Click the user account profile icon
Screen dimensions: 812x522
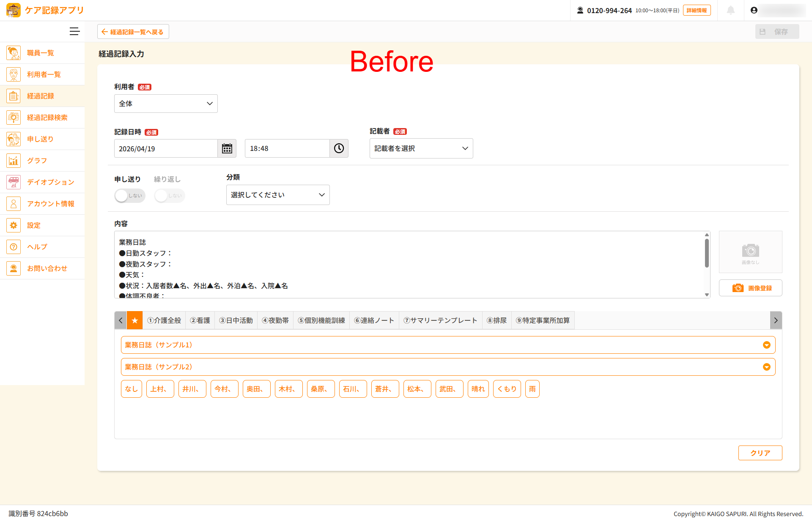pyautogui.click(x=754, y=10)
